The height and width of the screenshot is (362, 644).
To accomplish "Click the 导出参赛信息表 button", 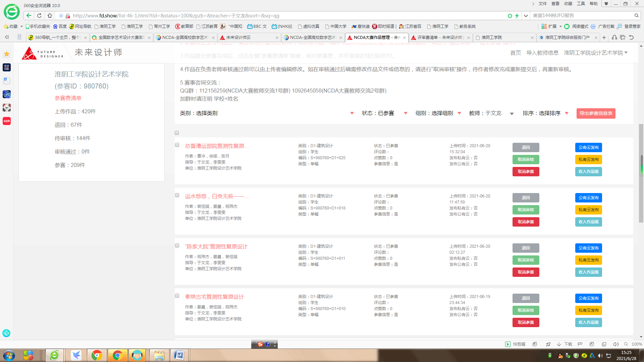I will [596, 113].
